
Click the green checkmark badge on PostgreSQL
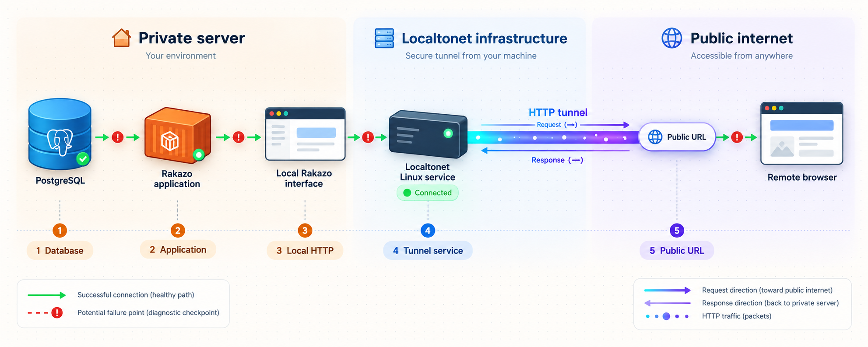pos(83,158)
